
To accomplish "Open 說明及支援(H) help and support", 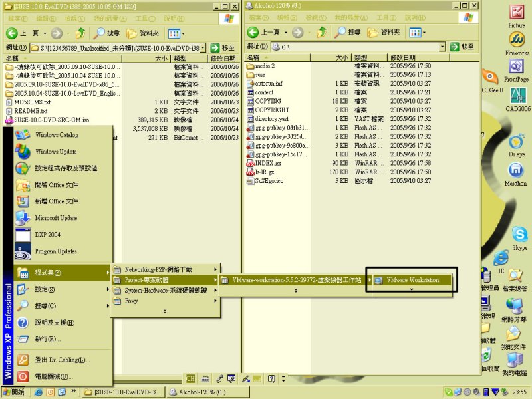I will (x=63, y=323).
